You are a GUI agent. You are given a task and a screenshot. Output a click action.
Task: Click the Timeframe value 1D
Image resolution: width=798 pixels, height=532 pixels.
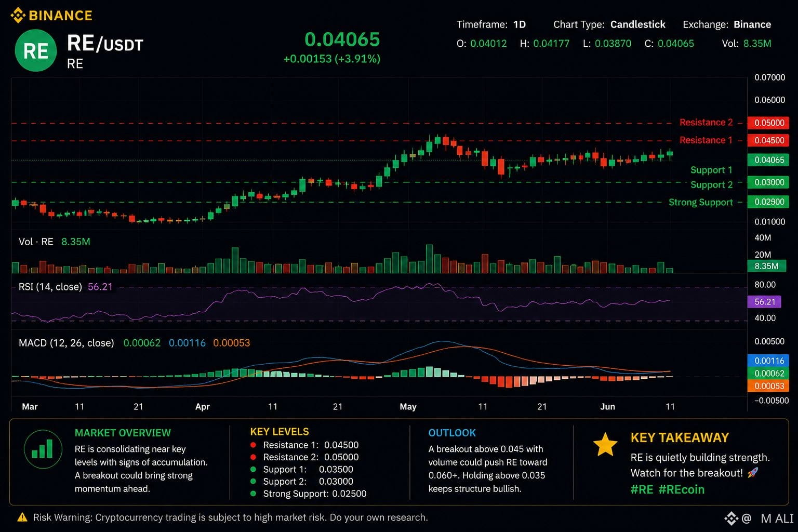tap(520, 24)
